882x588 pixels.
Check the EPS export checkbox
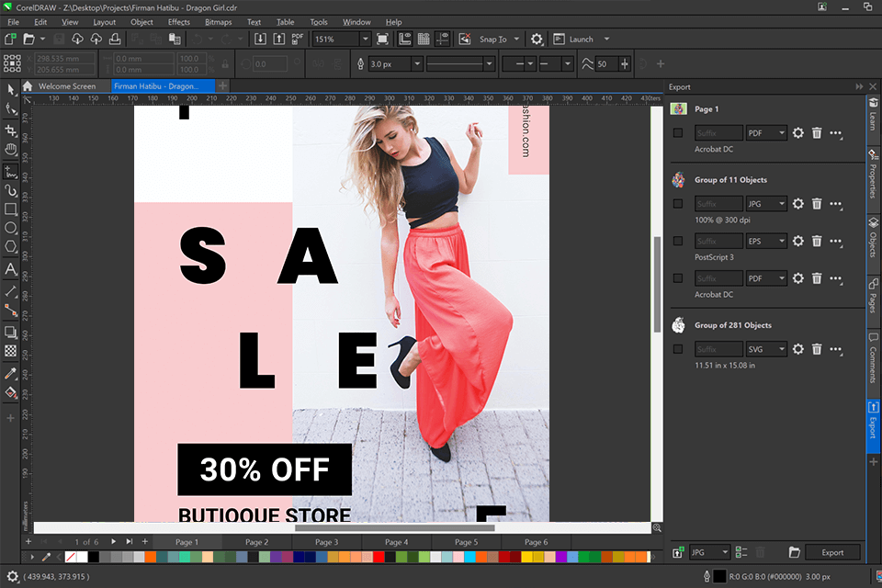tap(678, 241)
